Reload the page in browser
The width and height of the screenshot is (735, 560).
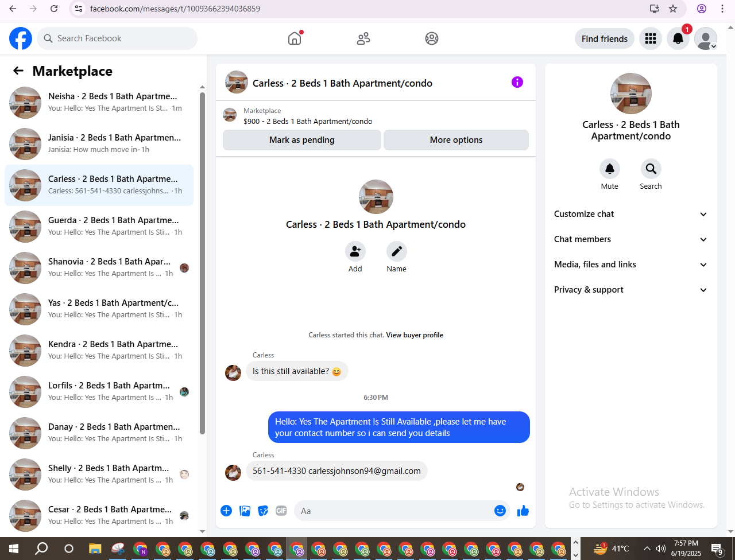pyautogui.click(x=54, y=9)
